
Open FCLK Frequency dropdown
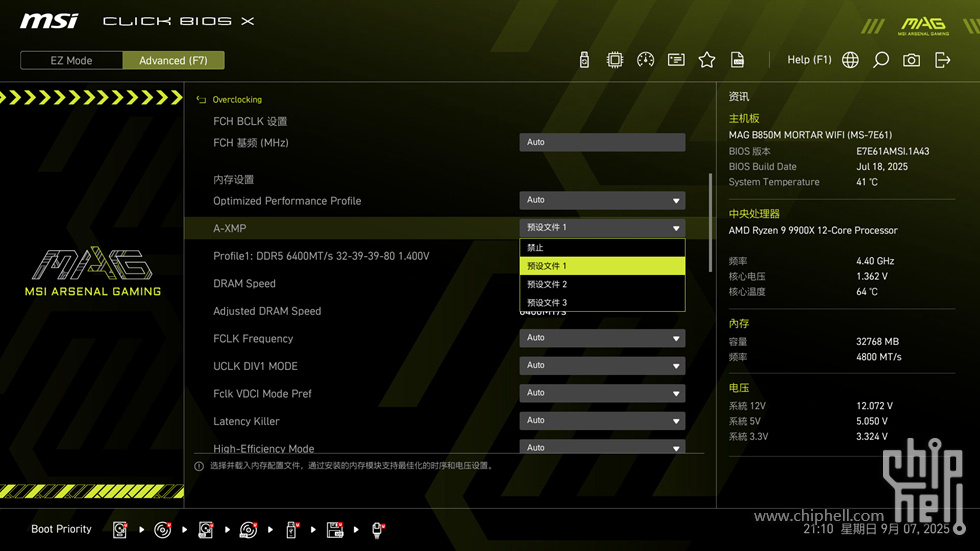pyautogui.click(x=602, y=338)
